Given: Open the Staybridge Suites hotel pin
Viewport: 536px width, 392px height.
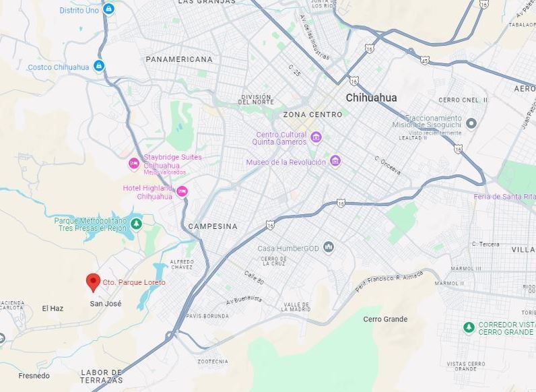Looking at the screenshot, I should [133, 163].
